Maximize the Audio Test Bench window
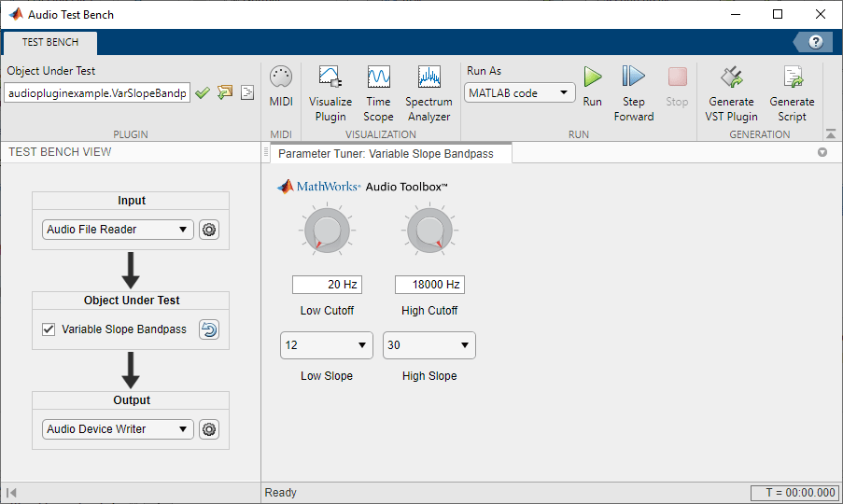Image resolution: width=843 pixels, height=504 pixels. [x=778, y=15]
